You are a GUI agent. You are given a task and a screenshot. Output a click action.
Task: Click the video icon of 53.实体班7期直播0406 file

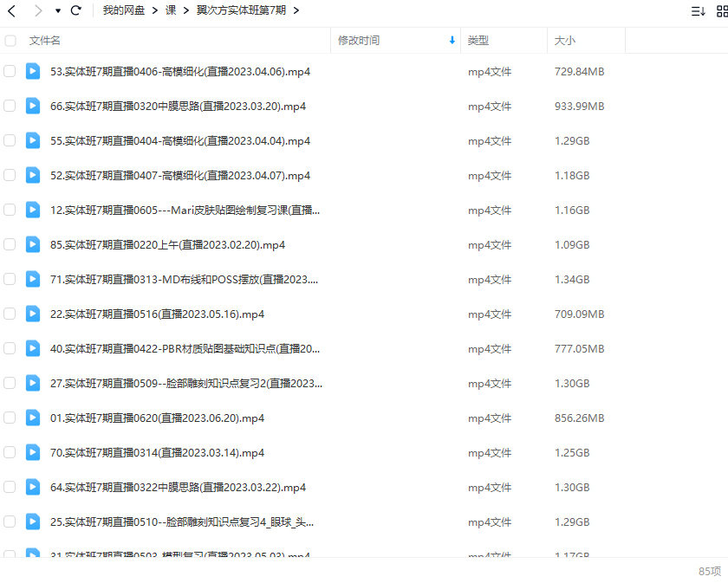coord(33,71)
